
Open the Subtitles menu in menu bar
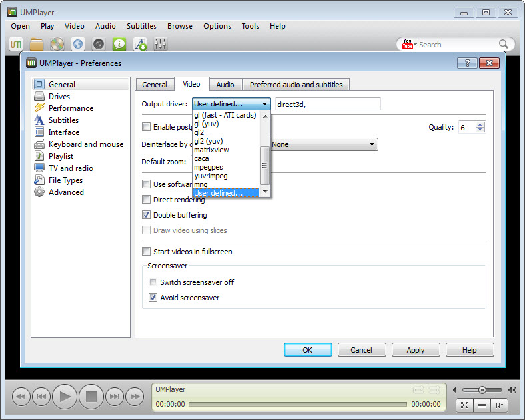click(141, 26)
